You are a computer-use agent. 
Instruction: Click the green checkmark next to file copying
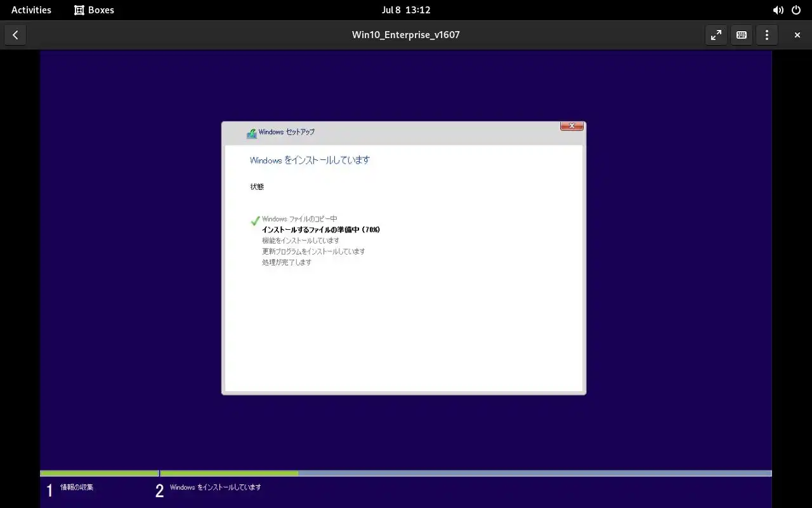pos(255,221)
